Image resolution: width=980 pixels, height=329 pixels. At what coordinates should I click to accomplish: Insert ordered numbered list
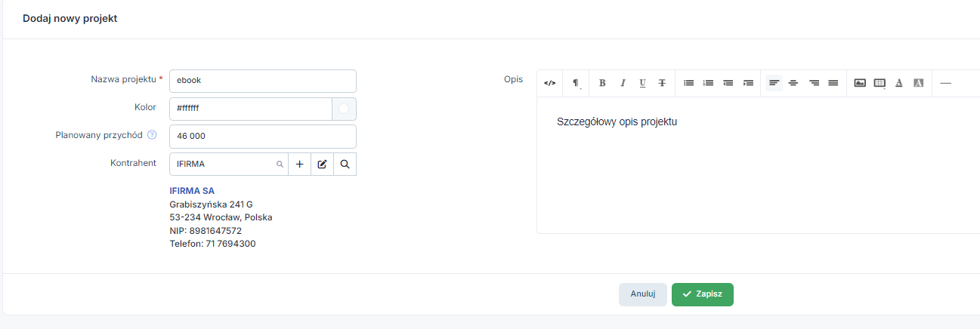pos(708,83)
